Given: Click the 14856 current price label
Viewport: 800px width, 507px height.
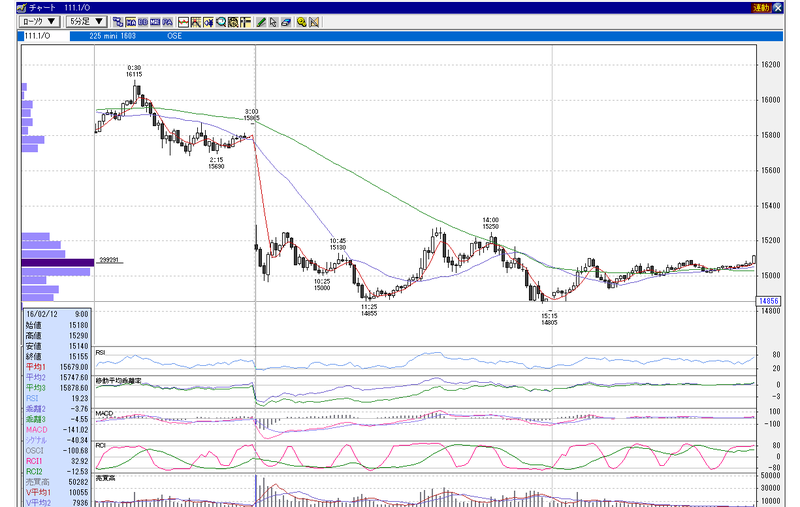Looking at the screenshot, I should coord(768,301).
